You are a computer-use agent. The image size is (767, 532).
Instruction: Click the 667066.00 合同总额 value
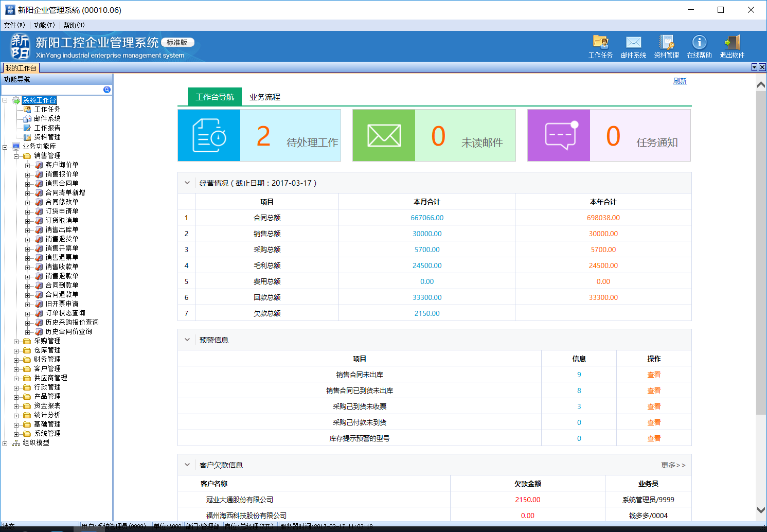427,218
